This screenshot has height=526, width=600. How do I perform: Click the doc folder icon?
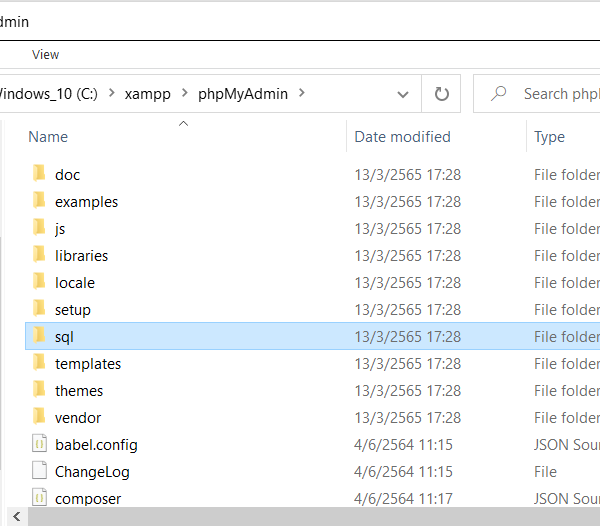point(39,174)
